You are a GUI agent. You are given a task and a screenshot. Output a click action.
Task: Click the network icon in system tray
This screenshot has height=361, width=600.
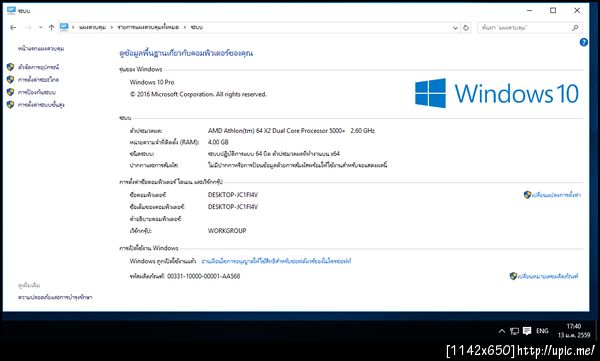click(x=514, y=331)
